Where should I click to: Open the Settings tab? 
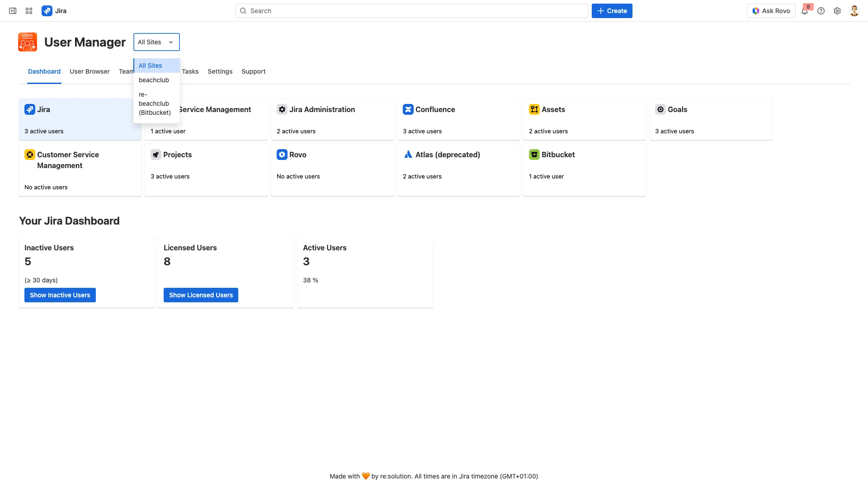220,71
